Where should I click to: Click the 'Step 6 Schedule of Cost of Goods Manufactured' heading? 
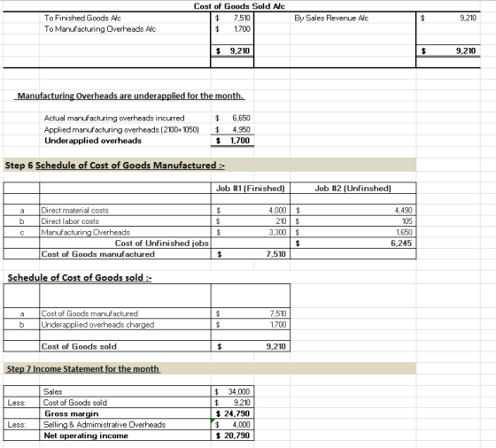115,166
